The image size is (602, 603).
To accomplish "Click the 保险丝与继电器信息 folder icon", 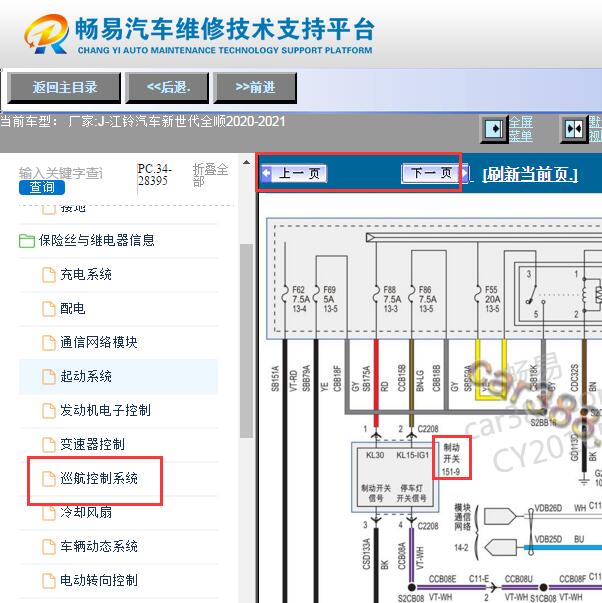I will click(27, 241).
